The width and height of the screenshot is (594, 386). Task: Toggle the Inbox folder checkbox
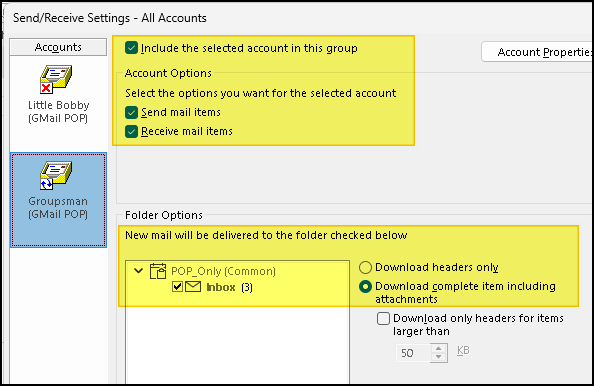[177, 287]
